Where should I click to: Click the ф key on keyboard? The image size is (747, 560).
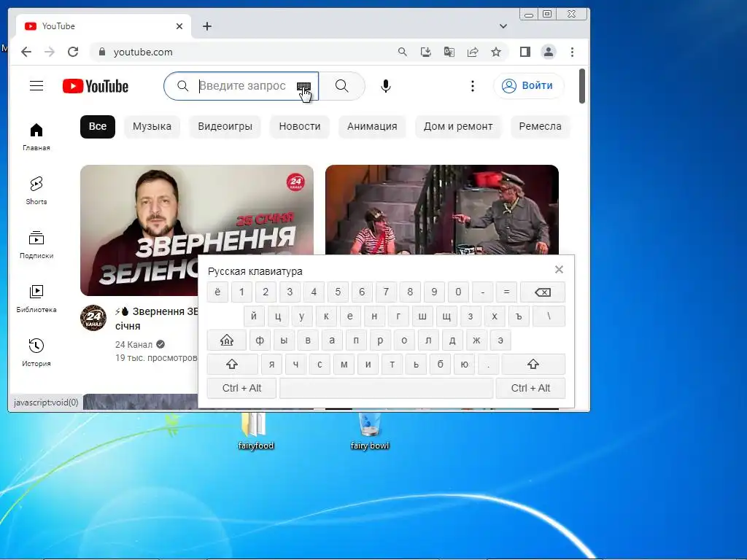[x=260, y=341]
